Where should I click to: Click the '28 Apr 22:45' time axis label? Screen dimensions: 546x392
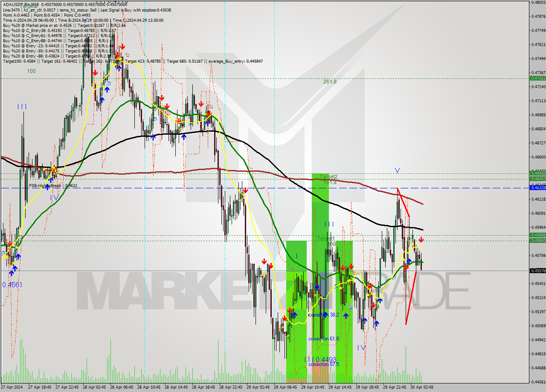coord(230,387)
